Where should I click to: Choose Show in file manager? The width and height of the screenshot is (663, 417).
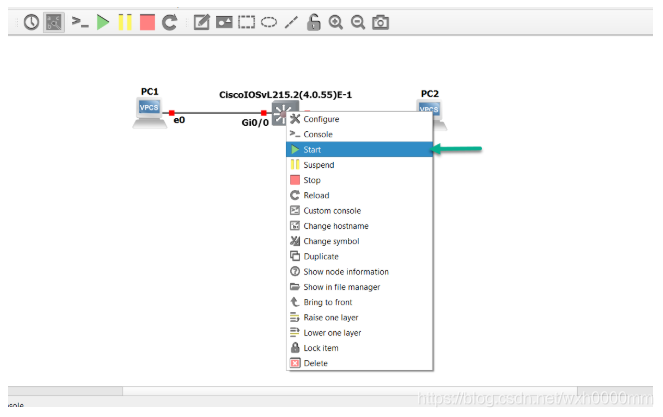[359, 287]
